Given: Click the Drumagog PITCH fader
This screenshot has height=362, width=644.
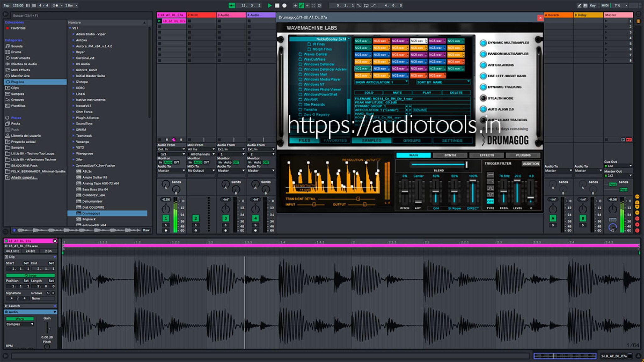Looking at the screenshot, I should point(405,191).
